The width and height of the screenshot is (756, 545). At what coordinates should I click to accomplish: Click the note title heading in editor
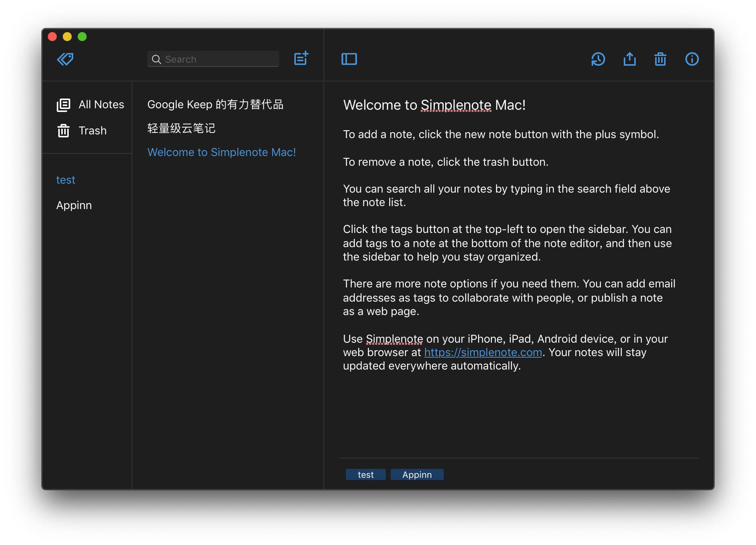434,105
